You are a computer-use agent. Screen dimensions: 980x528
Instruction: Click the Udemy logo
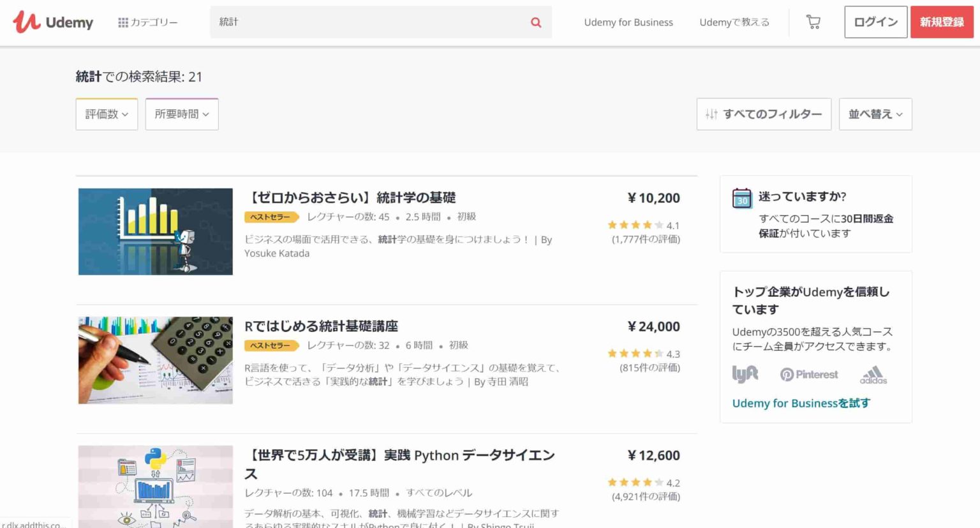click(x=53, y=22)
